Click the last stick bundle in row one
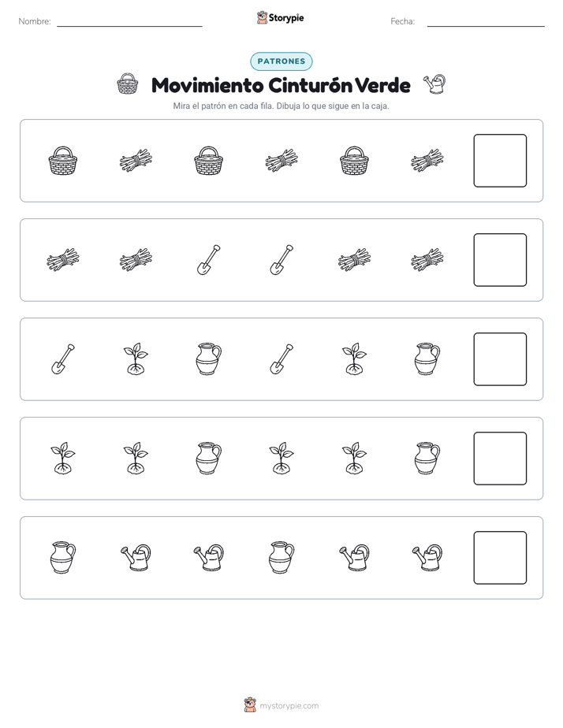This screenshot has height=728, width=563. coord(427,161)
